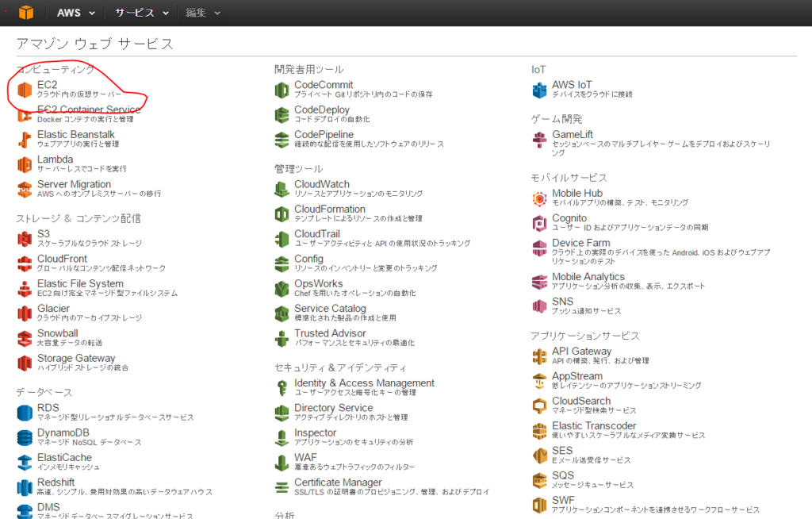
Task: Click the OpsWorks icon
Action: (282, 289)
